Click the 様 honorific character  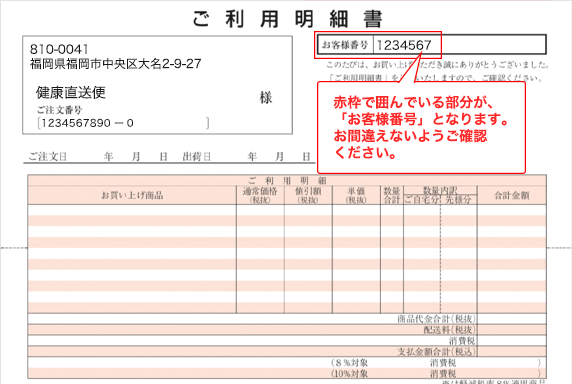pos(266,98)
